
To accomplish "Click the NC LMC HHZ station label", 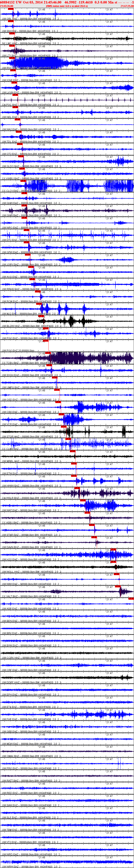I will click(30, 43).
